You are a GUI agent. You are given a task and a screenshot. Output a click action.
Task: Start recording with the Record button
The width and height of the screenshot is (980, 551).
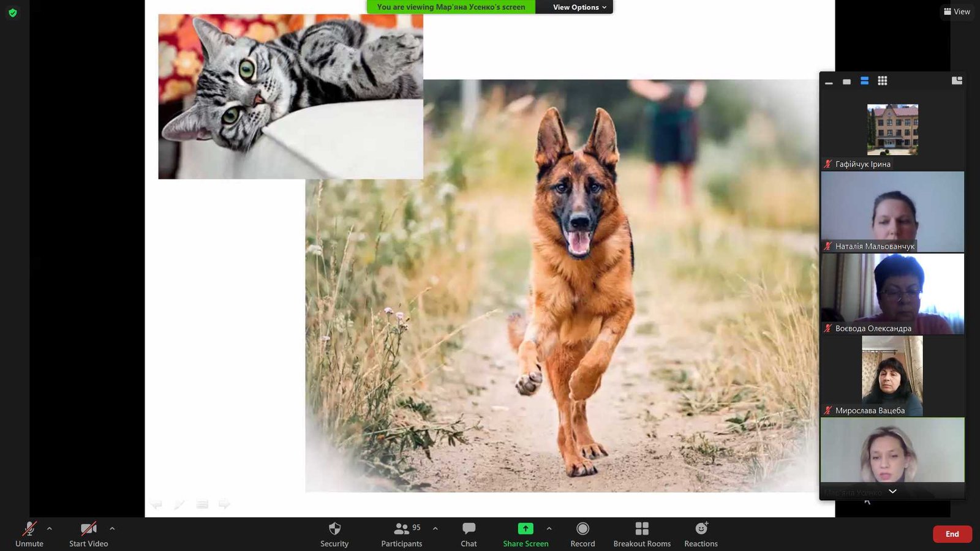(x=582, y=534)
